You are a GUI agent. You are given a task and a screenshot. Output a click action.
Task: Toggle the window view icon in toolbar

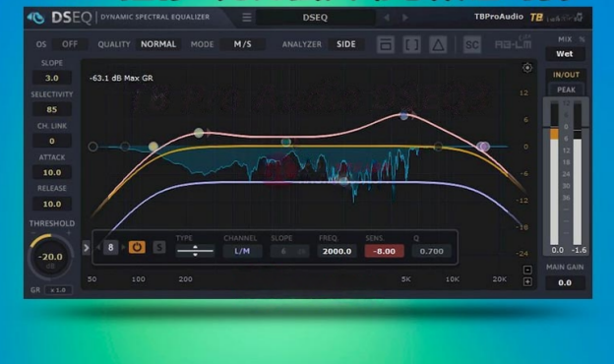pos(386,44)
